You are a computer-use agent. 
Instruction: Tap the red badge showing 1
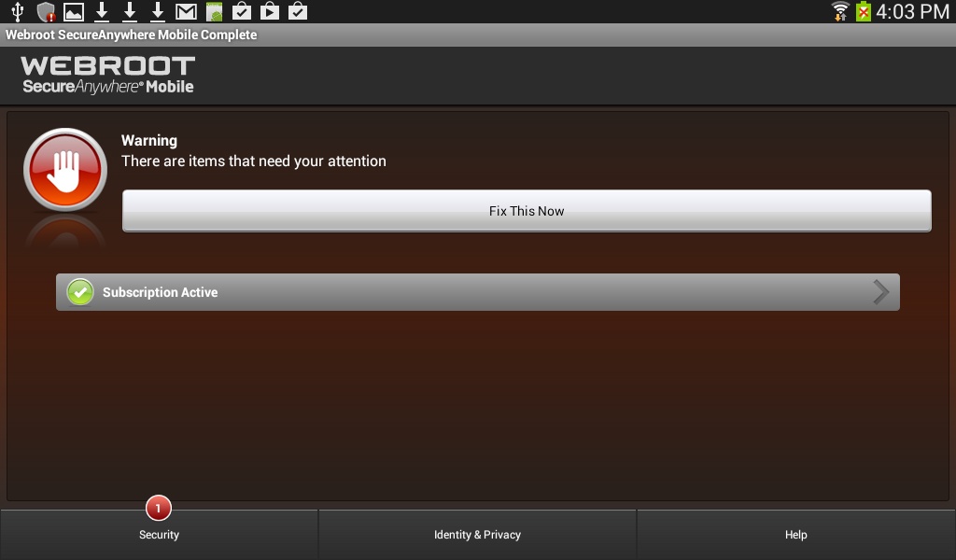tap(159, 509)
